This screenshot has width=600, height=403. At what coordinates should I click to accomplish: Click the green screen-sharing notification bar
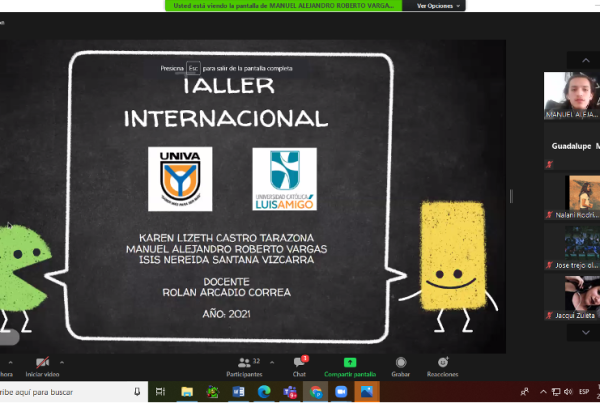[x=284, y=6]
